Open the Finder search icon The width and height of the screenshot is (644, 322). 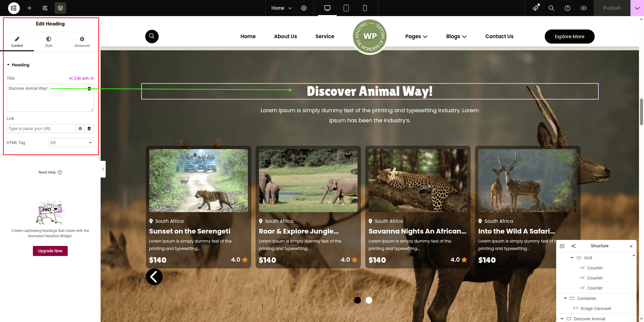(551, 8)
